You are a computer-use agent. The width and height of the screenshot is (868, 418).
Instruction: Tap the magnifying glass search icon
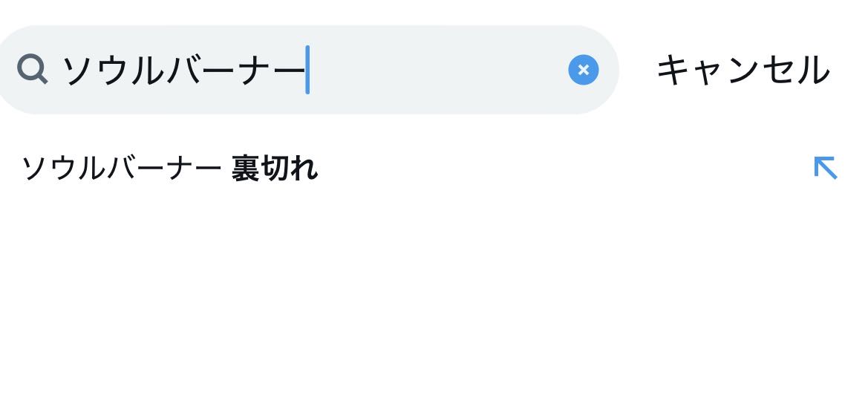click(32, 70)
